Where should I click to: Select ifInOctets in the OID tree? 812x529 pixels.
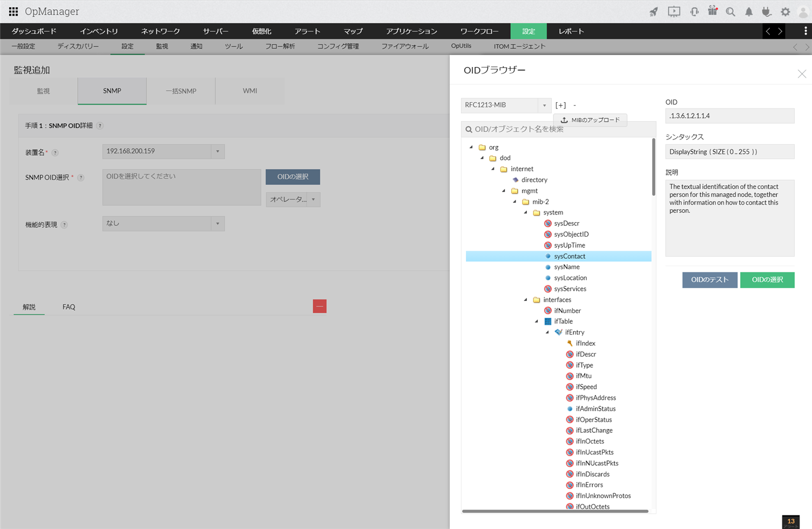590,441
